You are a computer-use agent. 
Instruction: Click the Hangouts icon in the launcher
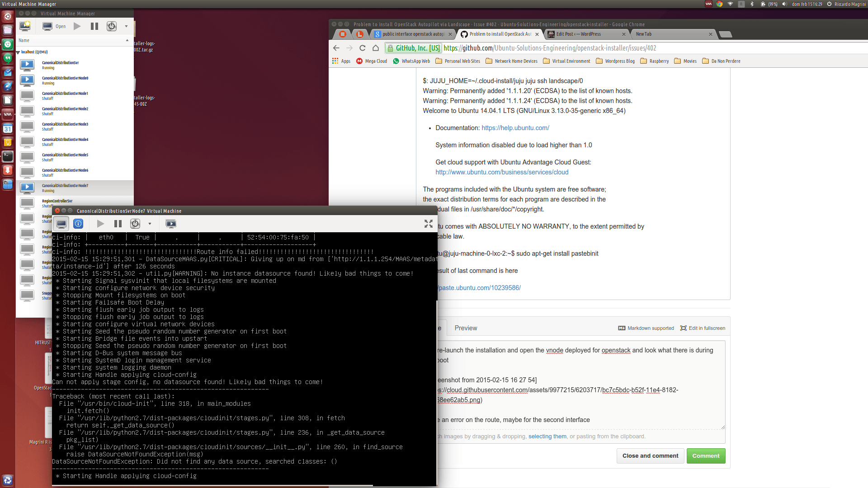(x=8, y=58)
